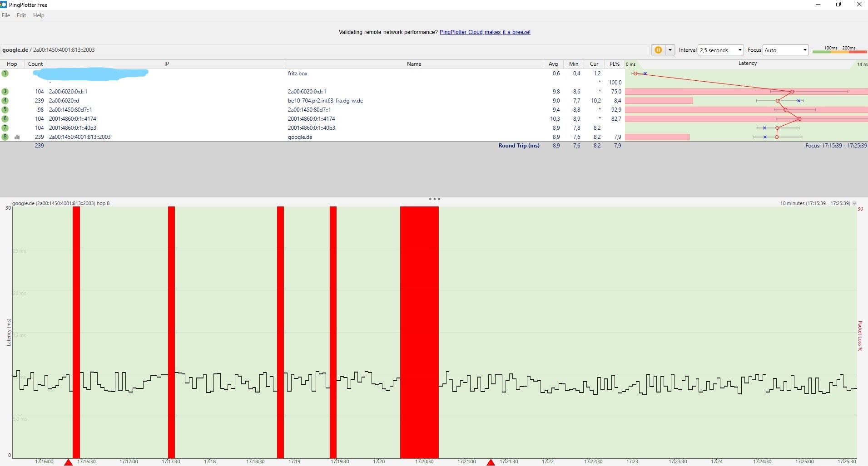The image size is (868, 466).
Task: Select hop 3 green circle icon
Action: [x=5, y=91]
